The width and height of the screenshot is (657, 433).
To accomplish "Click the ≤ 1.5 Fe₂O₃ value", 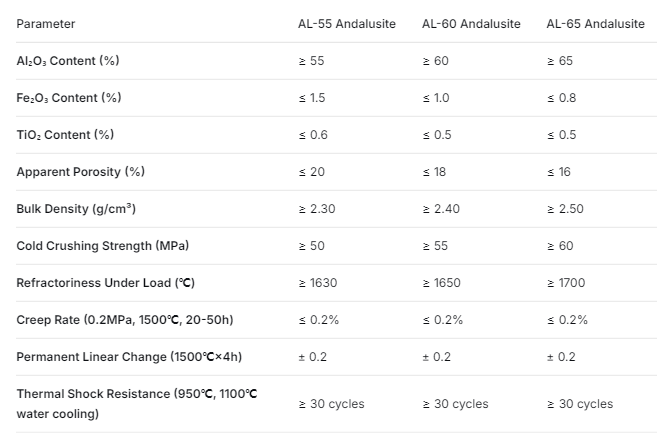I will (x=312, y=98).
